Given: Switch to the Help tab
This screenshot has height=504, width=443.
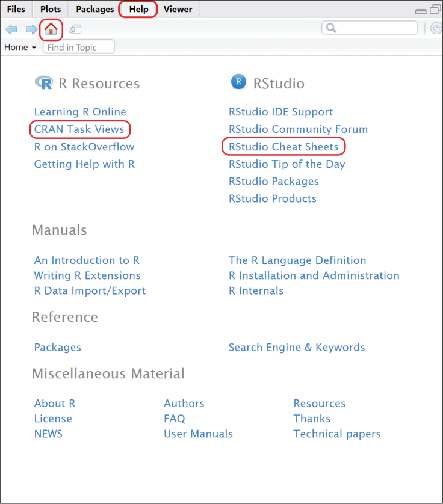Looking at the screenshot, I should [x=138, y=9].
